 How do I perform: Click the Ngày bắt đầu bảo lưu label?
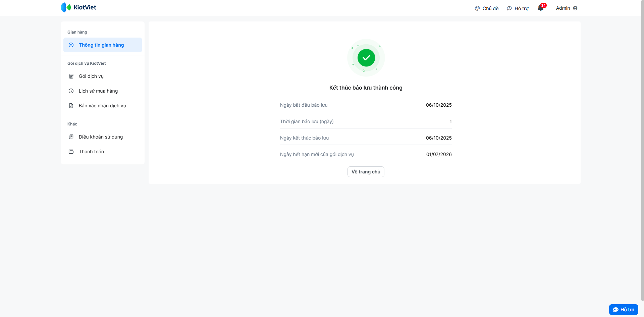(x=304, y=105)
